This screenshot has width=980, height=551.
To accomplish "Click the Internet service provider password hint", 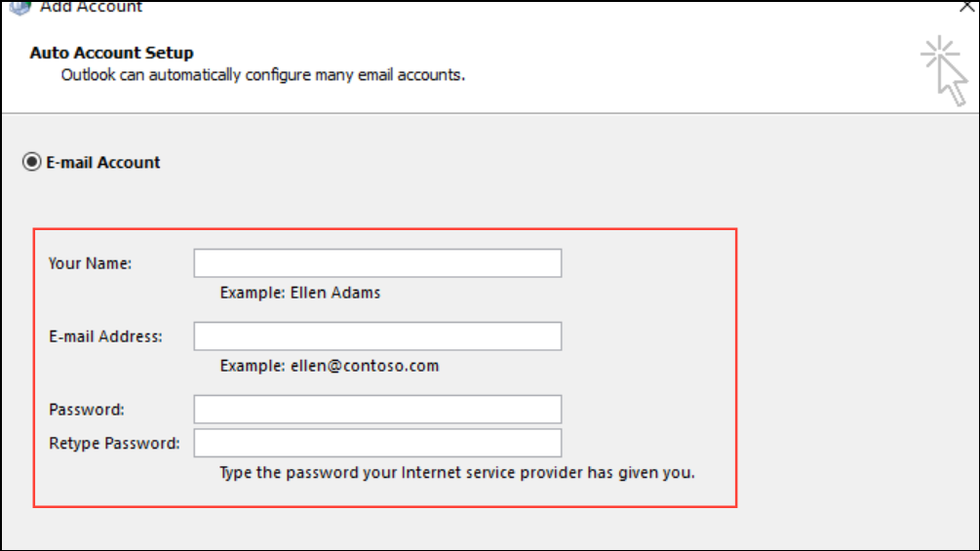I will point(457,474).
